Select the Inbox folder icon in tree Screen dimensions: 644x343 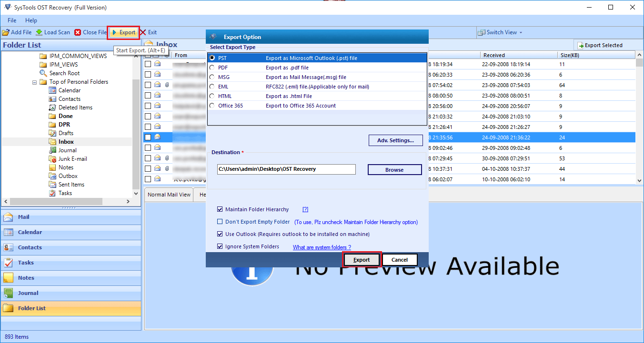coord(52,142)
